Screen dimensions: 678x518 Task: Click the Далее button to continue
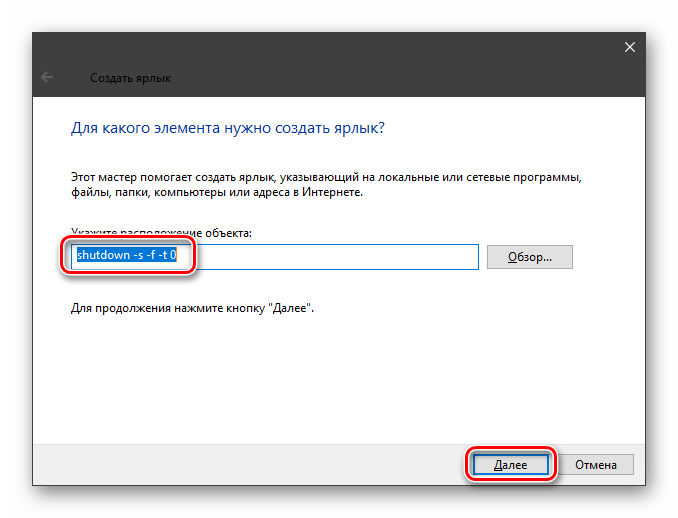tap(511, 465)
